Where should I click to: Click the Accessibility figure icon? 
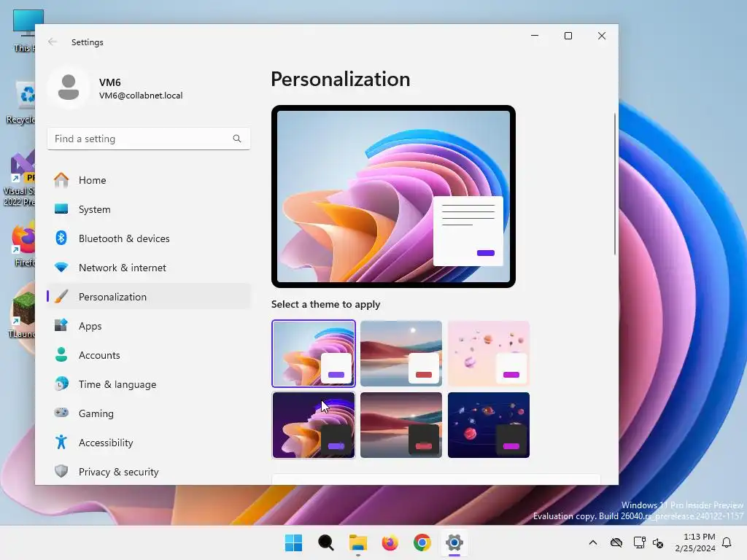pos(61,443)
